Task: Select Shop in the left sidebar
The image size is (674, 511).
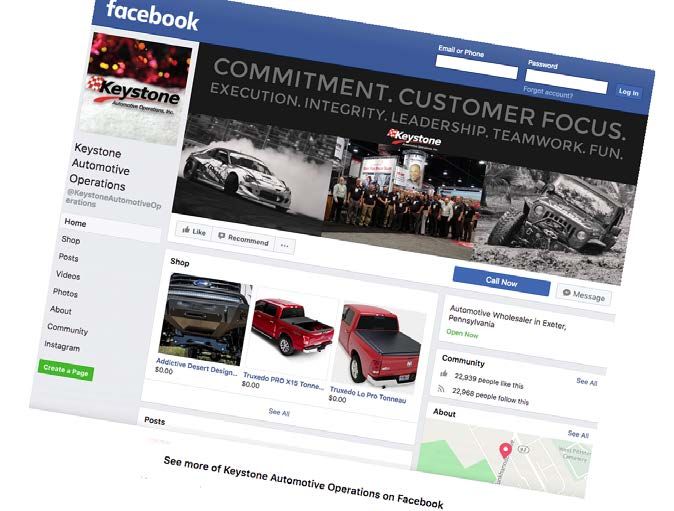Action: (x=71, y=240)
